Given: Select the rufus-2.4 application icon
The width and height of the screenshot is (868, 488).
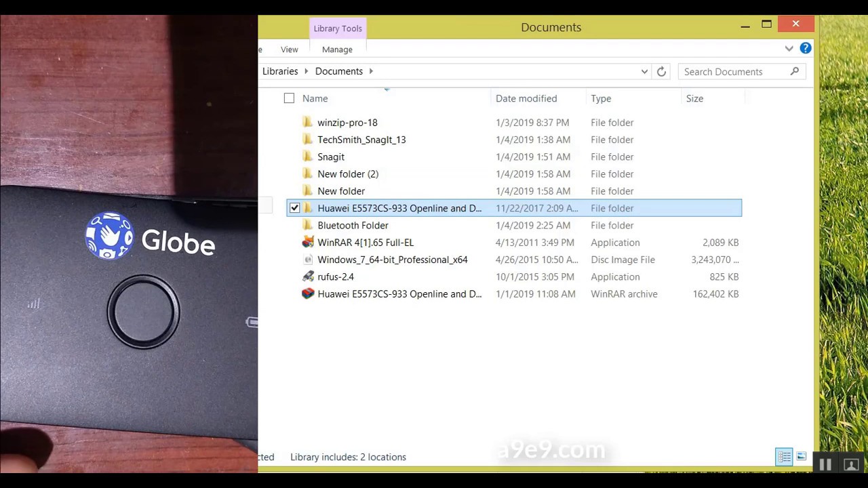Looking at the screenshot, I should pyautogui.click(x=308, y=277).
